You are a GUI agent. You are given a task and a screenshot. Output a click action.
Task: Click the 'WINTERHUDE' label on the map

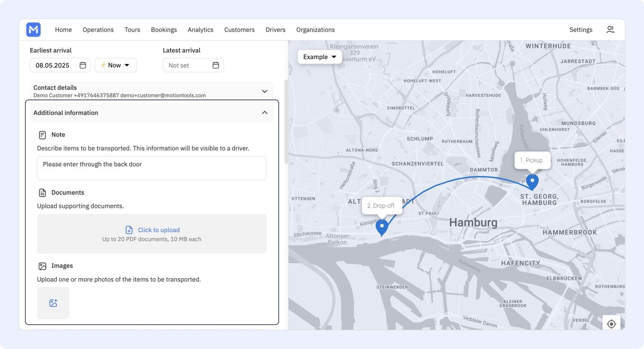pos(548,46)
